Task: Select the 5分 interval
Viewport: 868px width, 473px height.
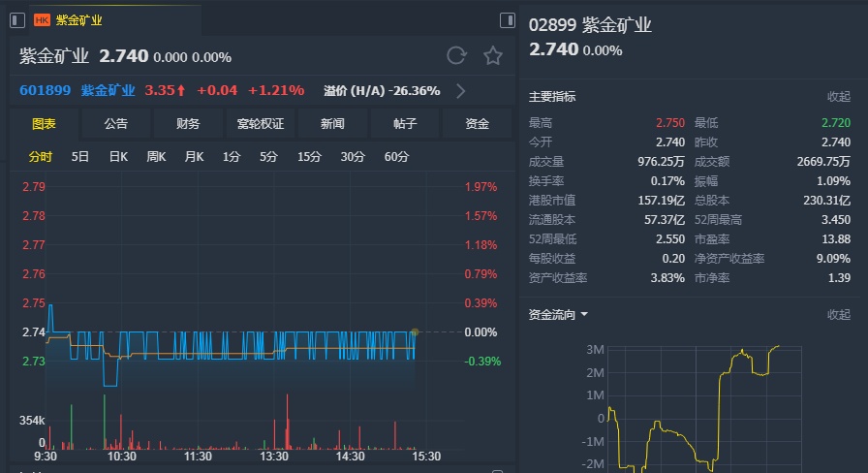Action: [x=268, y=157]
